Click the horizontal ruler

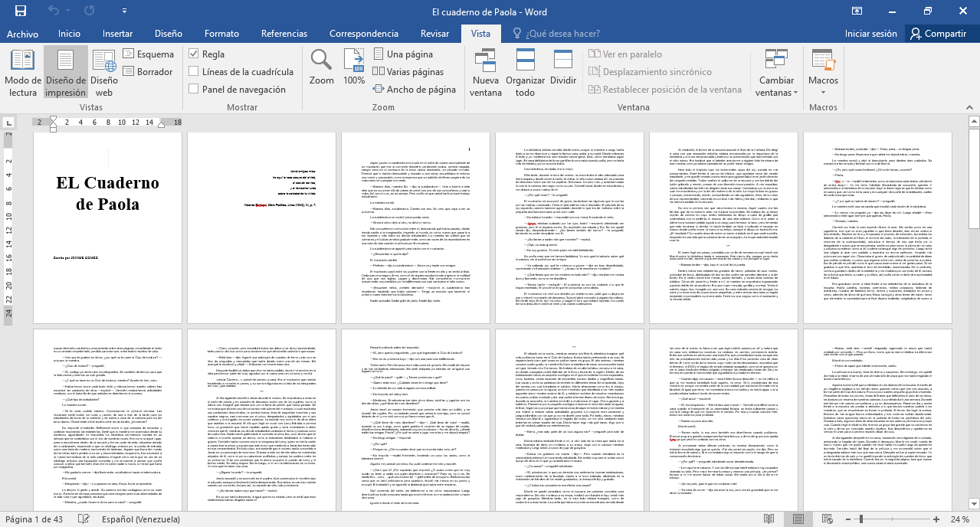[107, 122]
